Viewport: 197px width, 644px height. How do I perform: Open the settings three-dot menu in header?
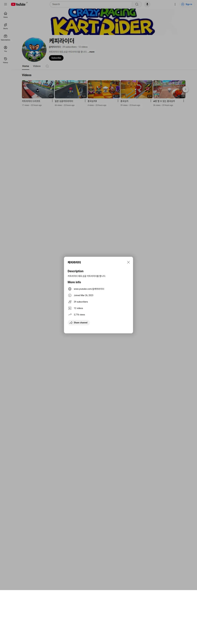(x=175, y=4)
